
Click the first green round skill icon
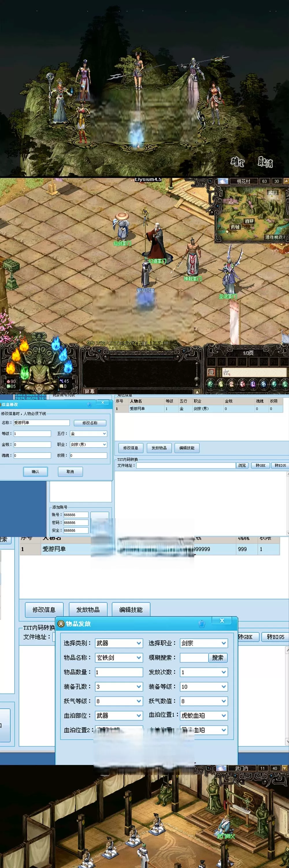(x=211, y=384)
